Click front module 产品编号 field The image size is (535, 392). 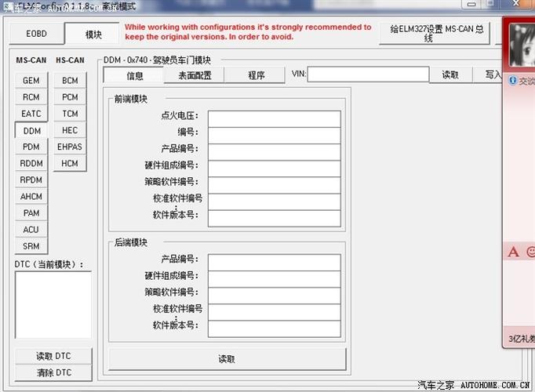point(275,152)
